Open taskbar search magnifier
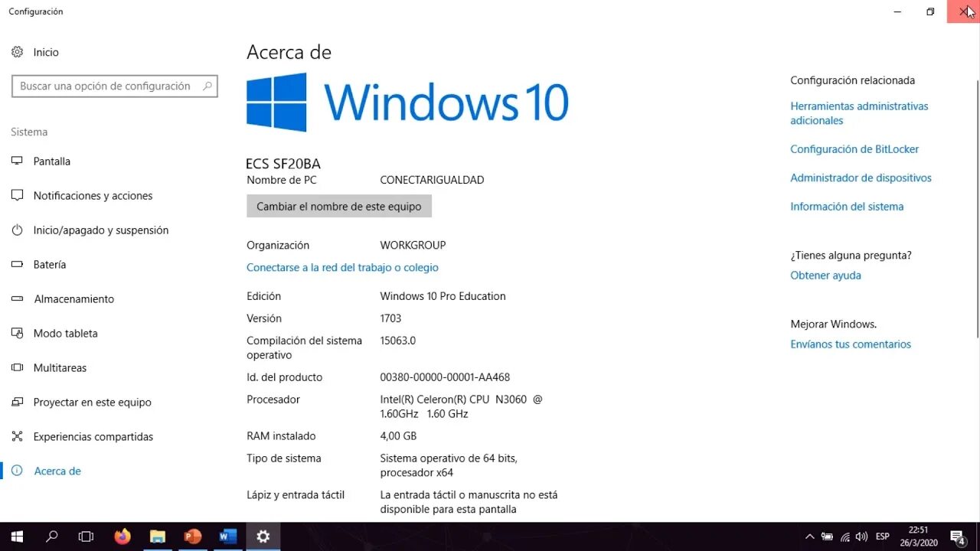The height and width of the screenshot is (551, 980). click(x=52, y=536)
